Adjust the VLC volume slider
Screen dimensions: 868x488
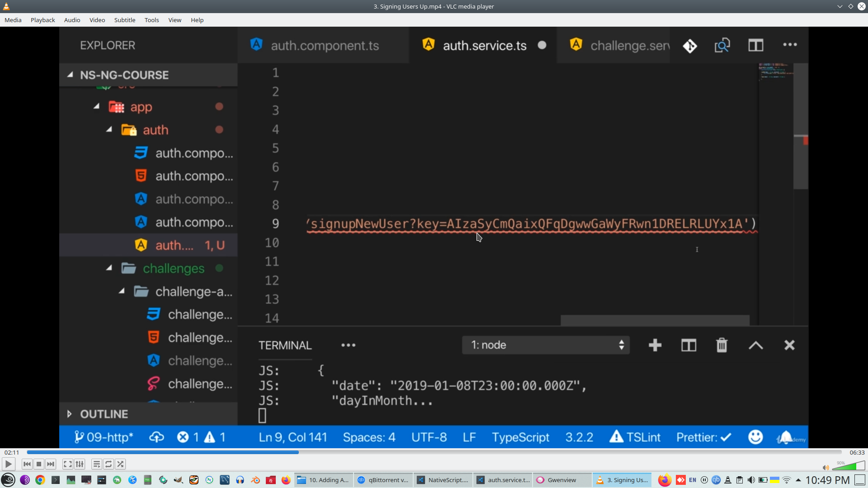(849, 466)
